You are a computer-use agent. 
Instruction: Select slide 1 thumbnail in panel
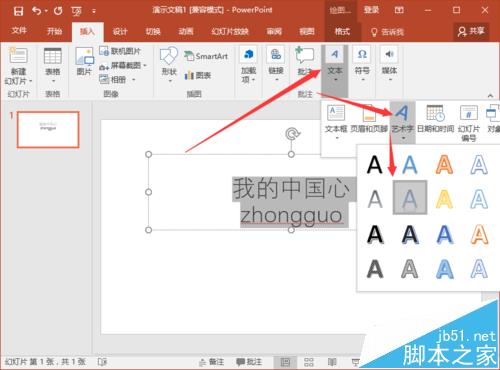[48, 130]
